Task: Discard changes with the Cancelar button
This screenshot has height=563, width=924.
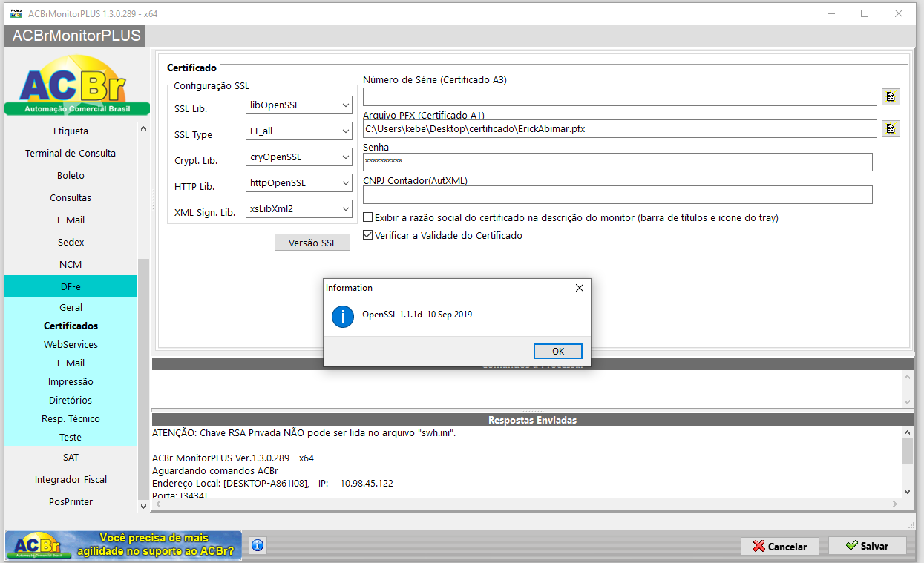Action: [x=779, y=546]
